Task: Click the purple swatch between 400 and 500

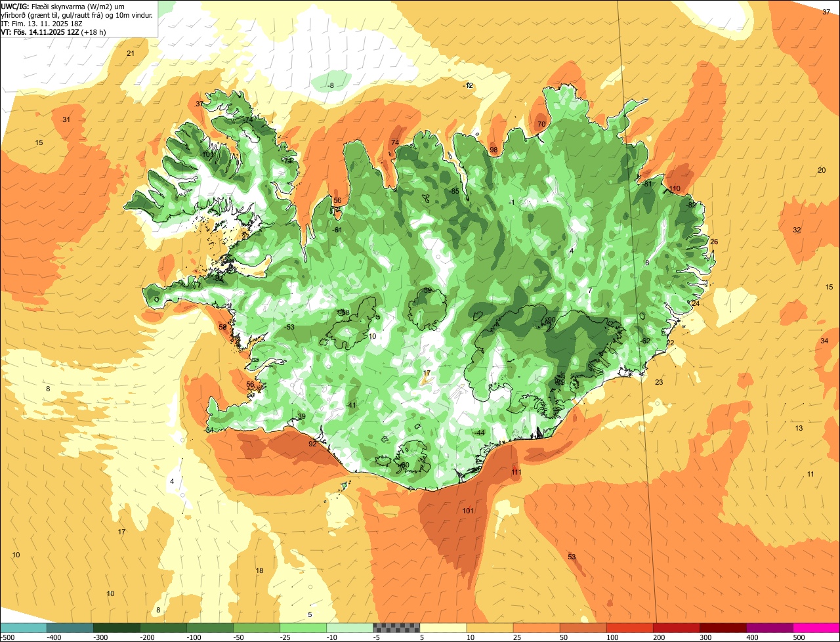Action: click(770, 627)
